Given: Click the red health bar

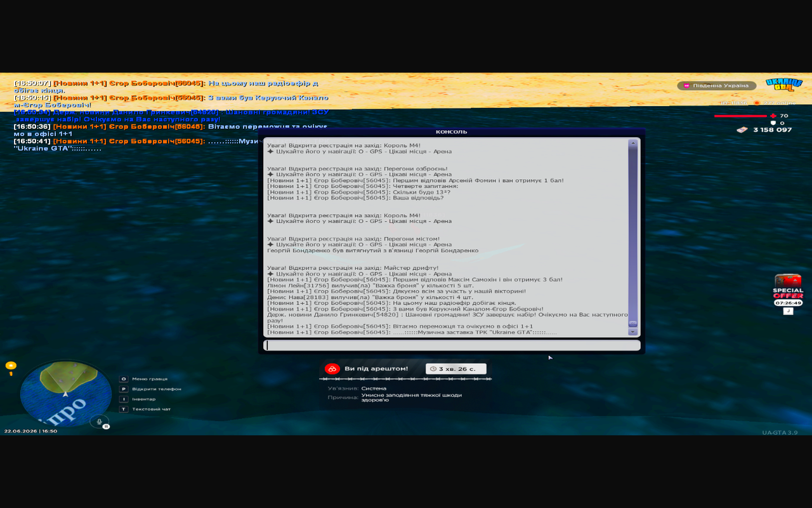Looking at the screenshot, I should pos(741,116).
